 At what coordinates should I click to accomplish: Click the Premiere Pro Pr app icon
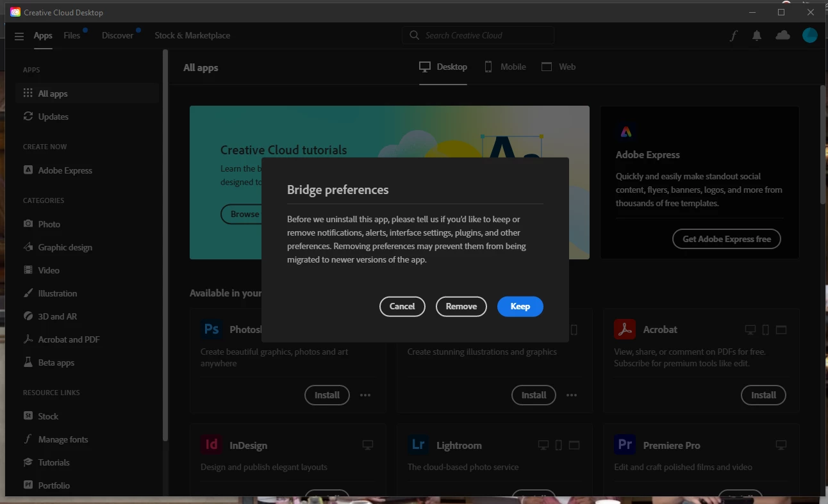click(x=625, y=444)
